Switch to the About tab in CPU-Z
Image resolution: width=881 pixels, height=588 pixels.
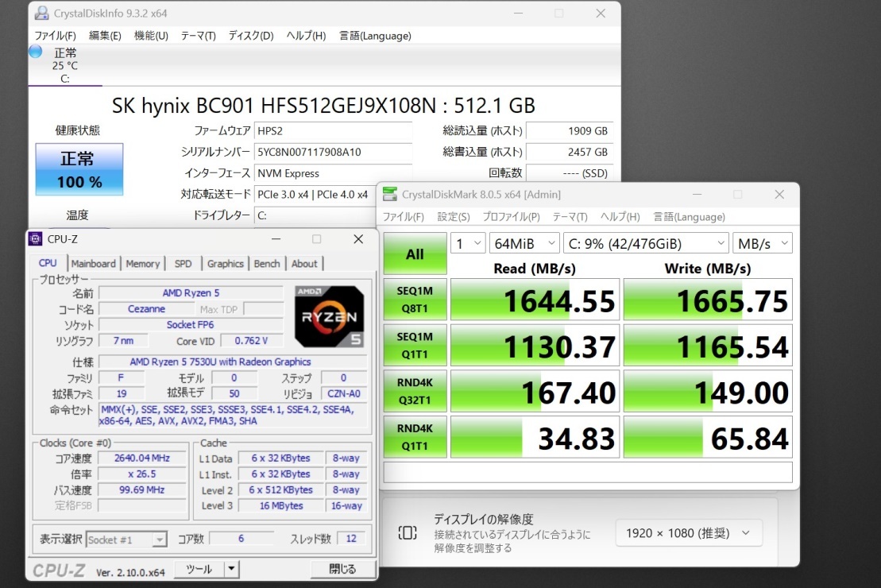(x=304, y=263)
